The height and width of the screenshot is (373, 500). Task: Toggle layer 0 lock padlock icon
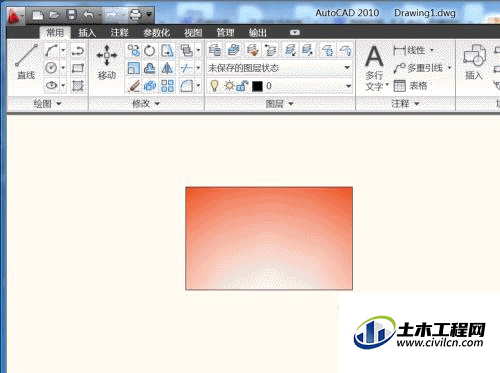click(242, 86)
